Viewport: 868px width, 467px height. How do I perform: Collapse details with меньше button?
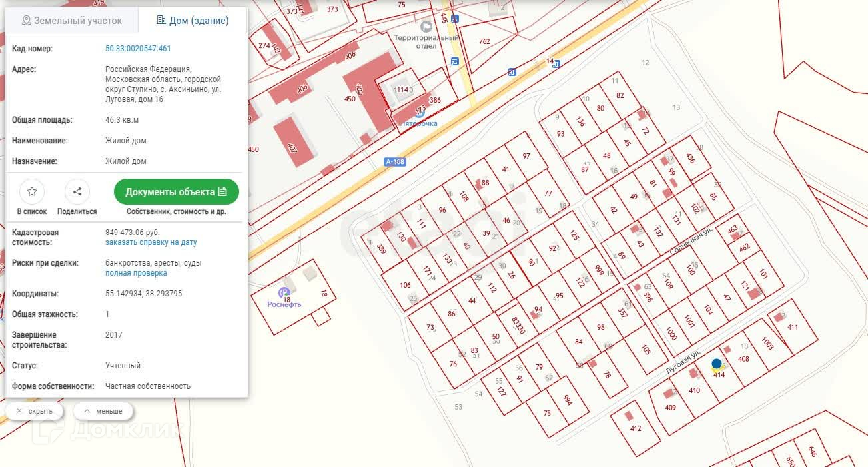(103, 411)
